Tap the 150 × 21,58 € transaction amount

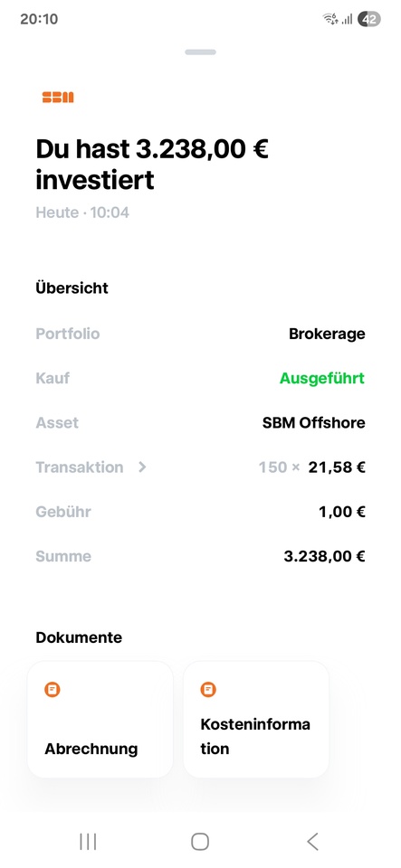[x=311, y=467]
